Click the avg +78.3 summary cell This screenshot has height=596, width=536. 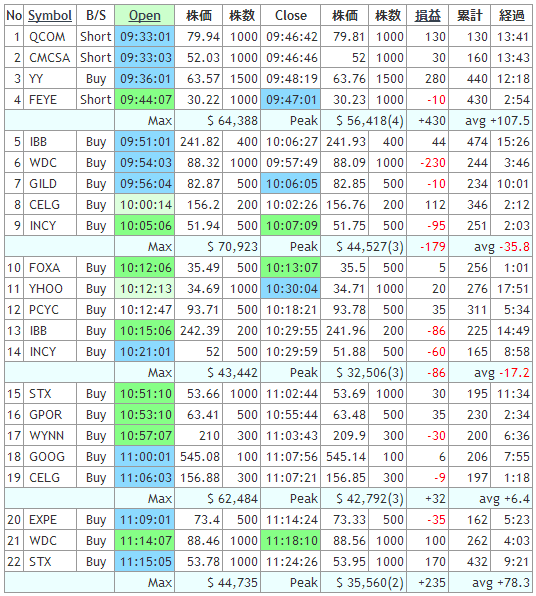click(x=490, y=583)
